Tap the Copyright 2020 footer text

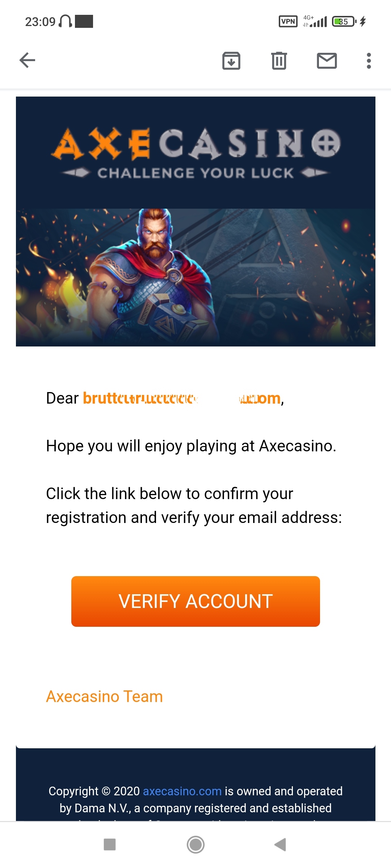tap(94, 791)
